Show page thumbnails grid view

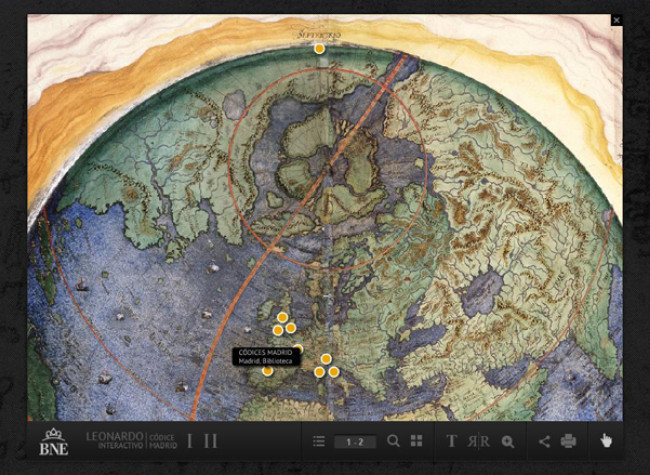(x=416, y=441)
